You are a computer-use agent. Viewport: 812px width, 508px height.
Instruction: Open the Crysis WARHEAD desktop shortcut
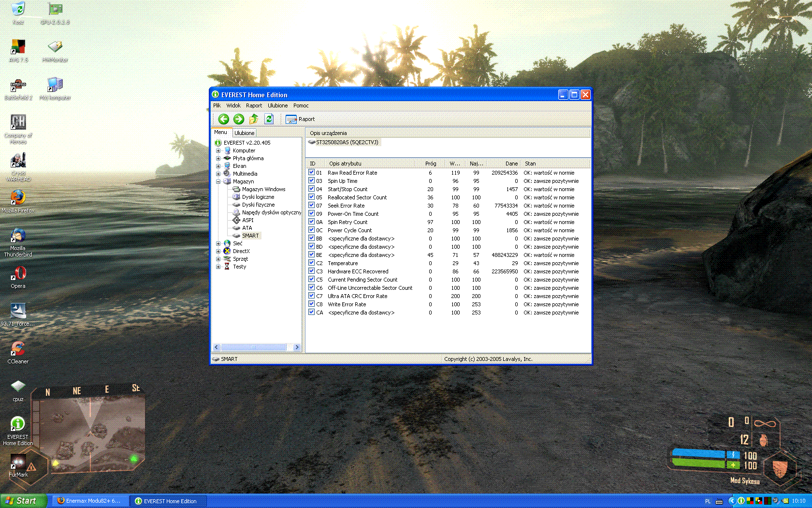tap(18, 167)
